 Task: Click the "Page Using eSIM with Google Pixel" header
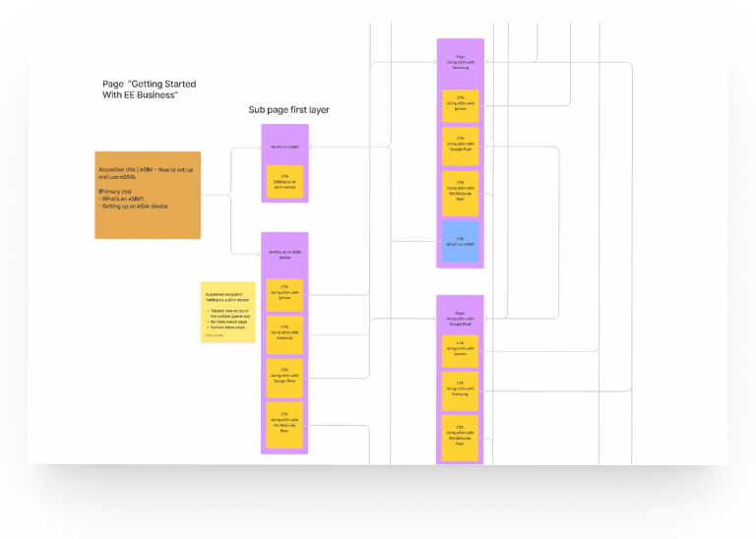click(x=460, y=317)
